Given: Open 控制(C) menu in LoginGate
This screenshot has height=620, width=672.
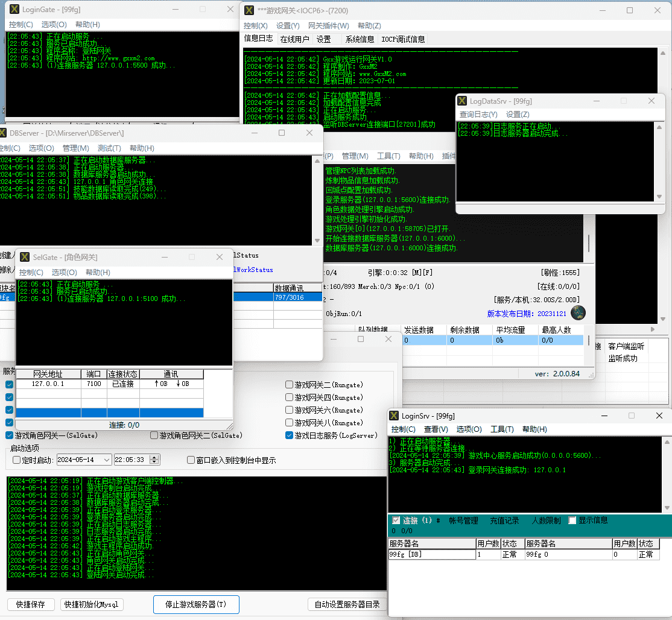Looking at the screenshot, I should coord(21,24).
